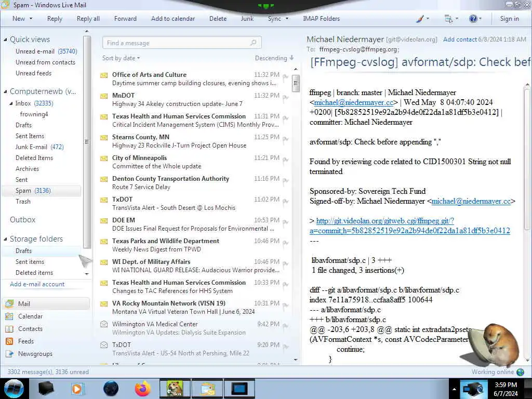
Task: Open IMAP Folders
Action: pyautogui.click(x=321, y=19)
